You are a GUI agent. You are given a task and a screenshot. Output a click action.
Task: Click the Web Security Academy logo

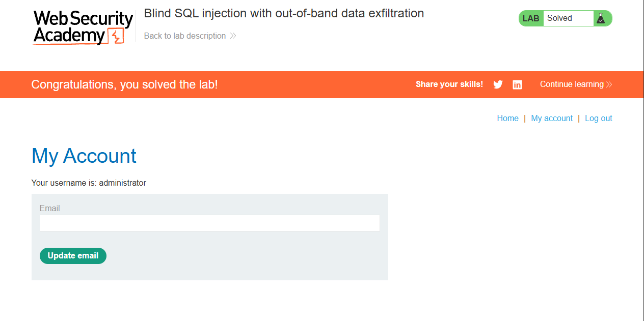[83, 27]
